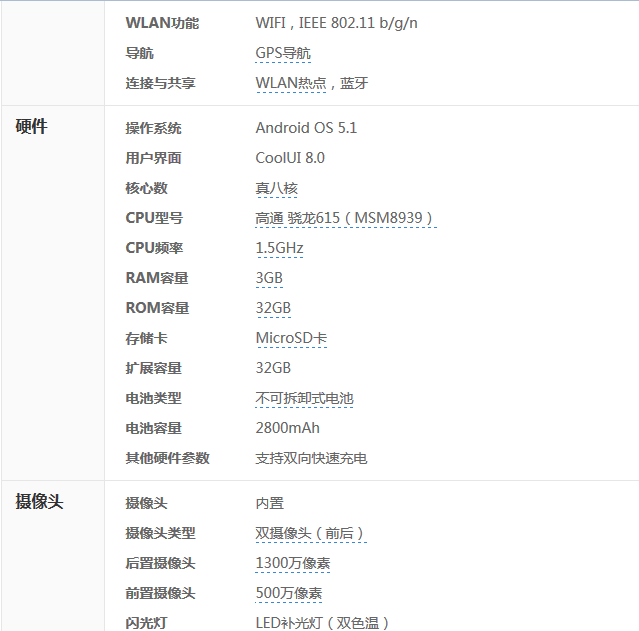Select the 硬件 section heading

31,126
